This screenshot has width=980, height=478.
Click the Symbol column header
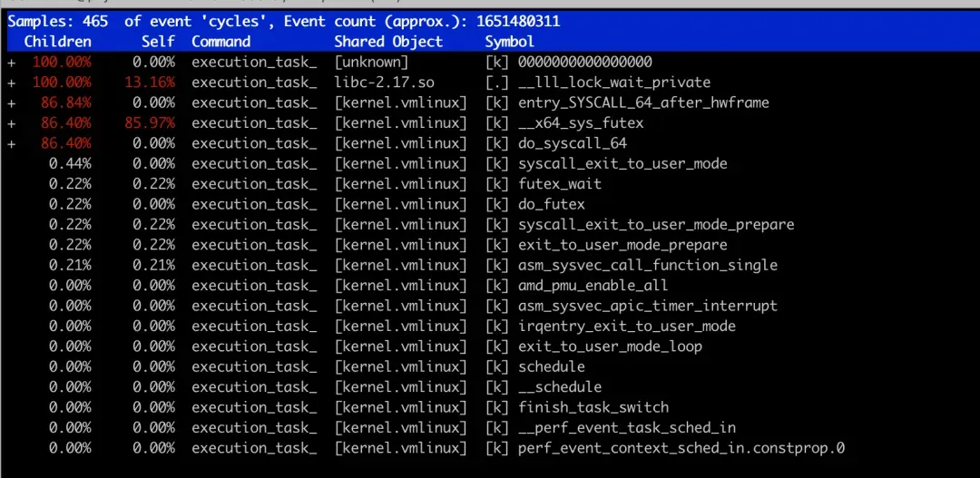point(509,42)
